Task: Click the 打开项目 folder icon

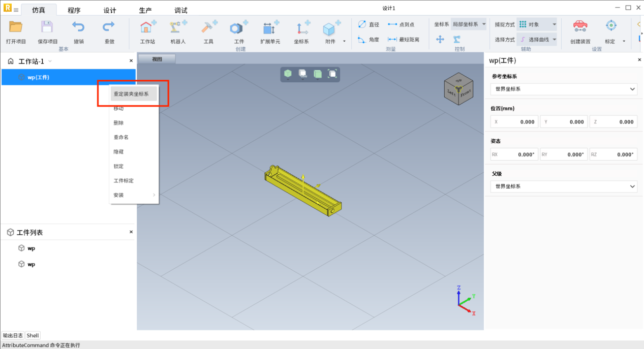Action: point(16,27)
